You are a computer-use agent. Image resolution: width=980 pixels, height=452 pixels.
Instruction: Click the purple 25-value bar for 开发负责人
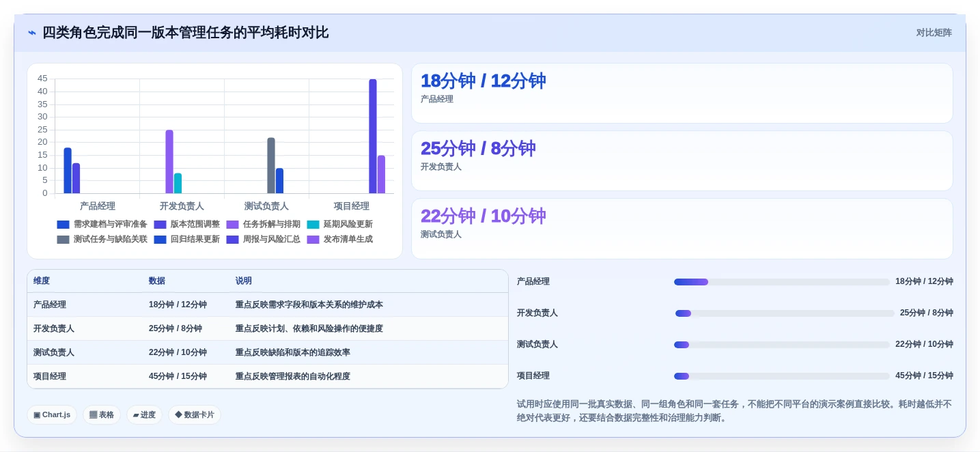click(x=169, y=162)
